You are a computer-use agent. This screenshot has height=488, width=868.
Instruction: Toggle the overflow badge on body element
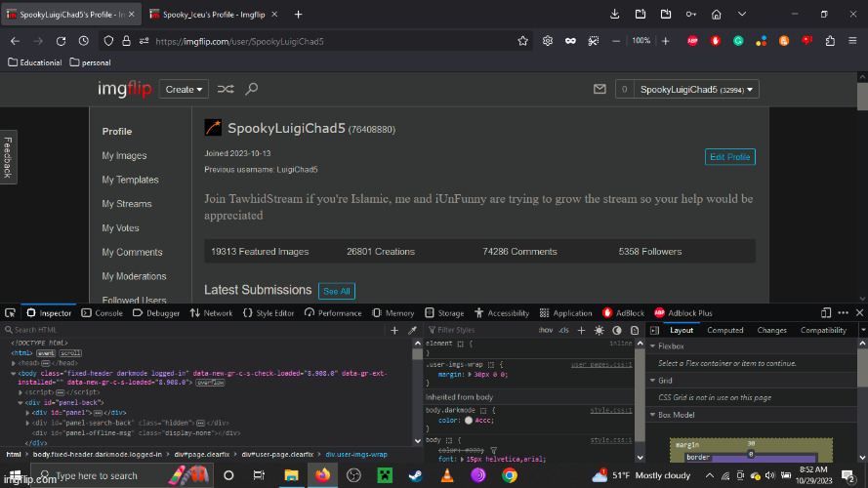210,383
